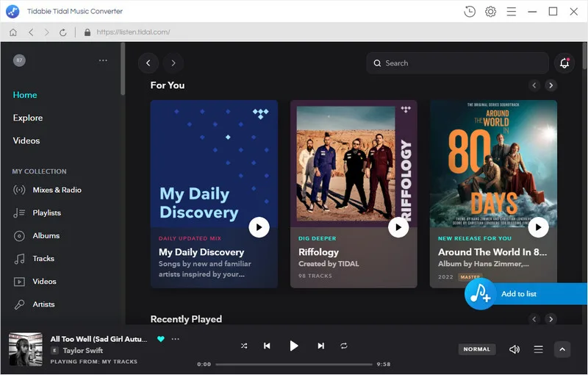The image size is (588, 375).
Task: Toggle shuffle playback
Action: pyautogui.click(x=244, y=346)
